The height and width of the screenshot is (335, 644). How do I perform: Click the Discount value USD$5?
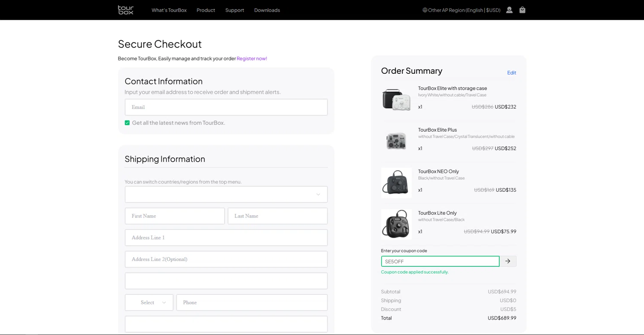(508, 309)
